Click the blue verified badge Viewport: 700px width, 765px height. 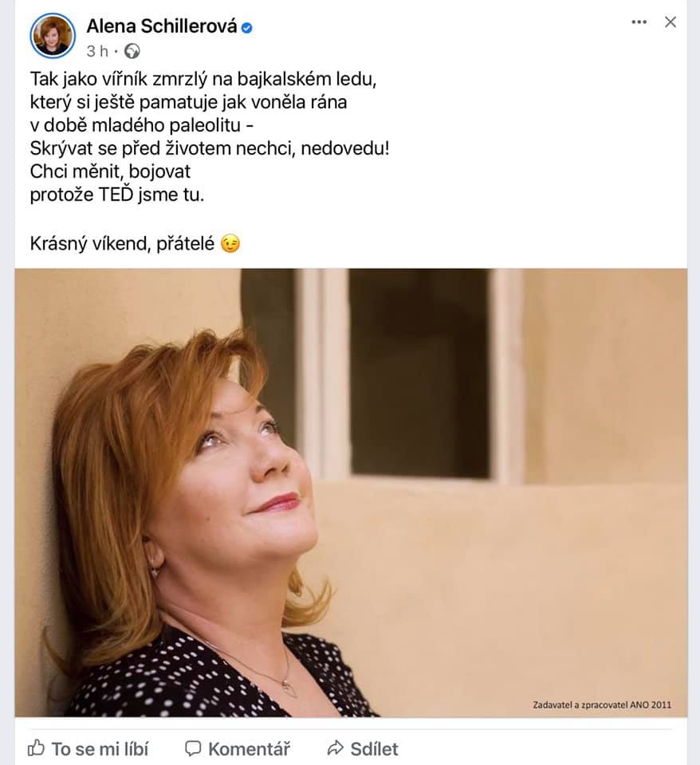[247, 28]
